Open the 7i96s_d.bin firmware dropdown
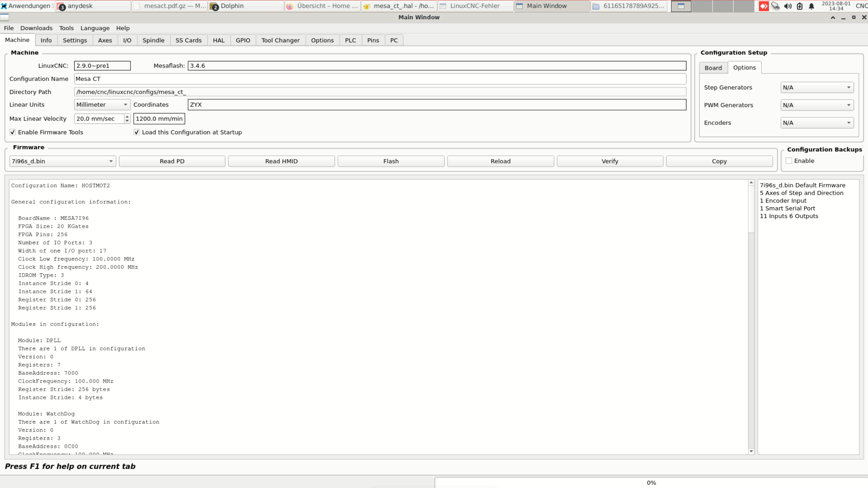 click(63, 161)
